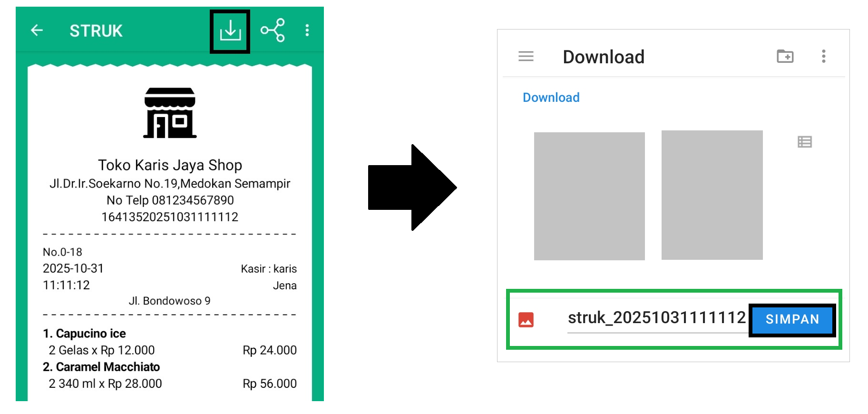This screenshot has height=414, width=868.
Task: Click the store logo on the receipt
Action: point(170,113)
